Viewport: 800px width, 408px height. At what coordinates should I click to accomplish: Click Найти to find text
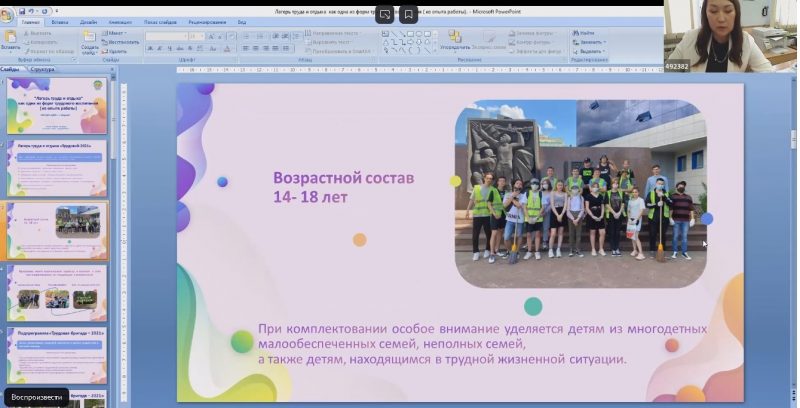[584, 33]
